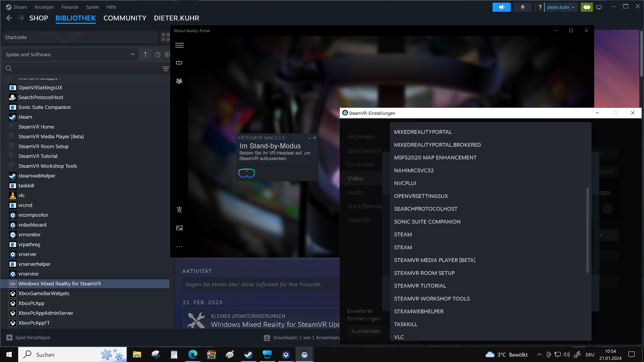Open the Downloads status at the bottom
644x362 pixels.
click(x=302, y=338)
